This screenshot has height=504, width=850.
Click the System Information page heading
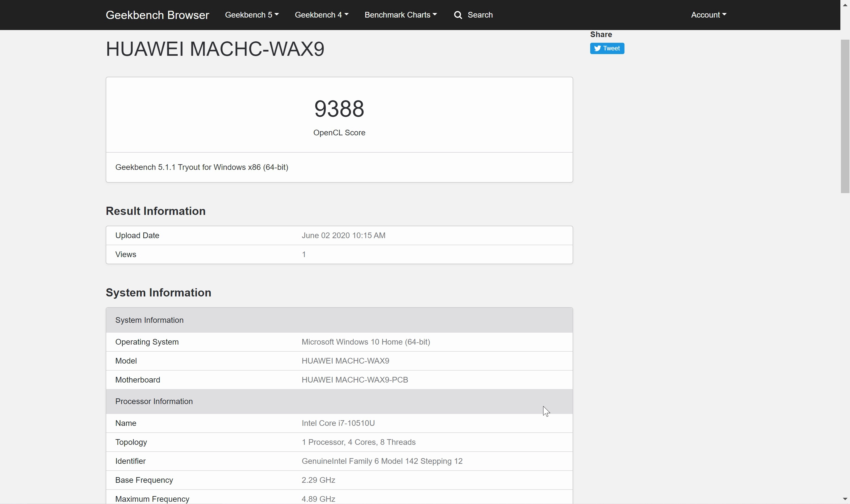(158, 292)
